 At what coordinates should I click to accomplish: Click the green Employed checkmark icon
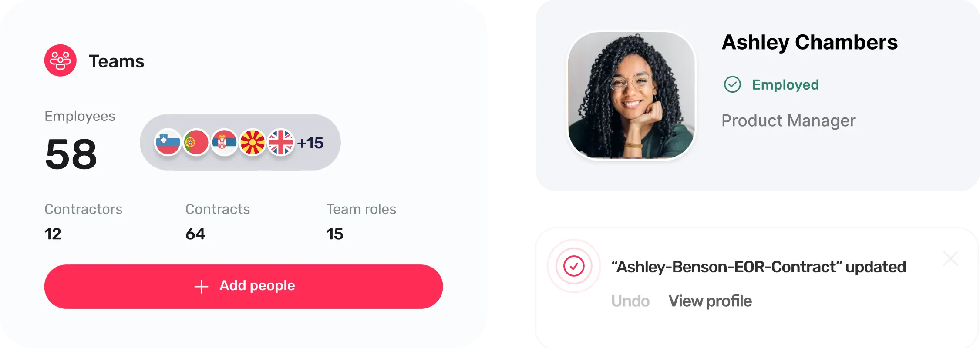click(x=732, y=84)
